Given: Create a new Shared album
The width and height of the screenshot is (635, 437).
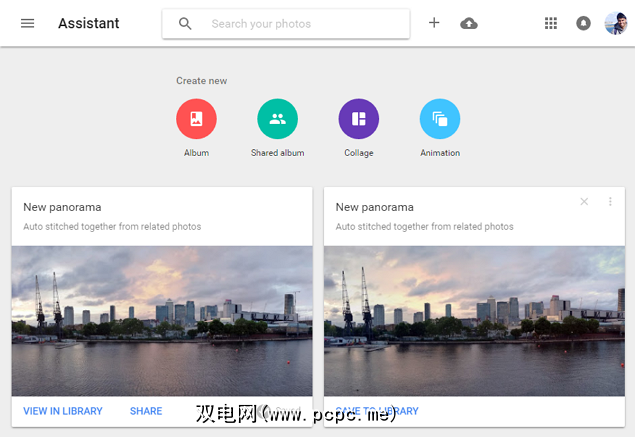Looking at the screenshot, I should (x=277, y=119).
